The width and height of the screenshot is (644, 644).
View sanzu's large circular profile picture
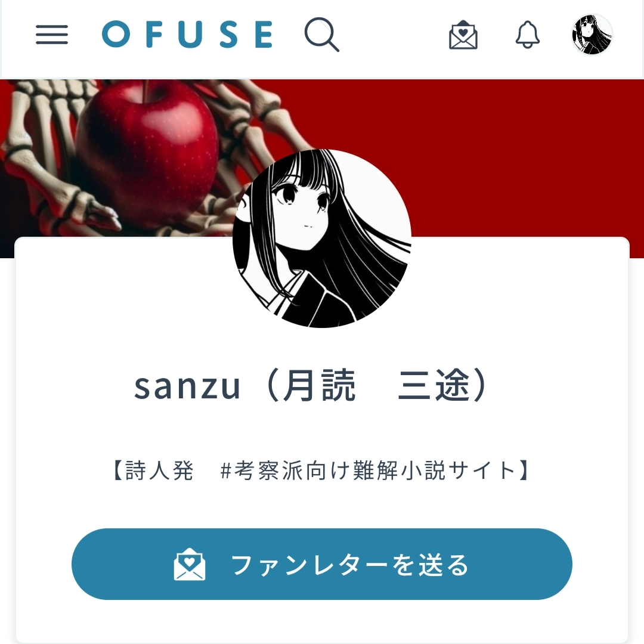(322, 238)
